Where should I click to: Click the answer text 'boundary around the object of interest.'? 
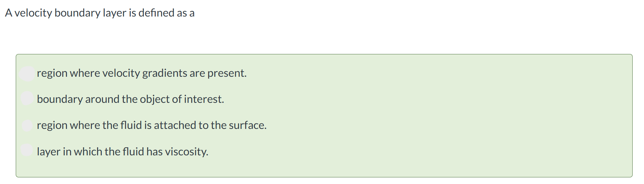(130, 100)
